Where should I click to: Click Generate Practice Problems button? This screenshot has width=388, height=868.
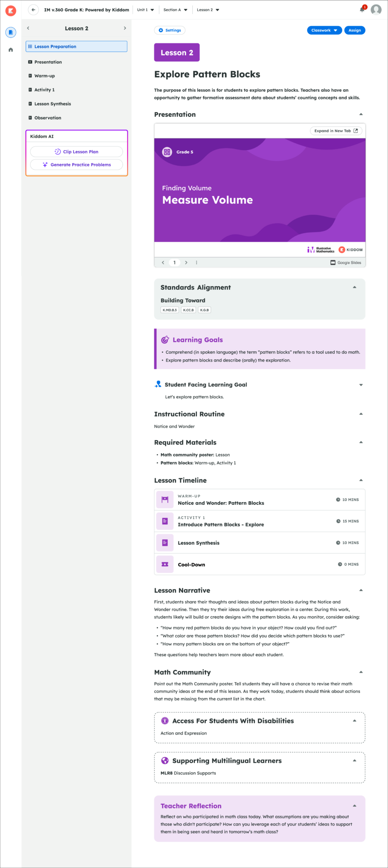[x=76, y=165]
